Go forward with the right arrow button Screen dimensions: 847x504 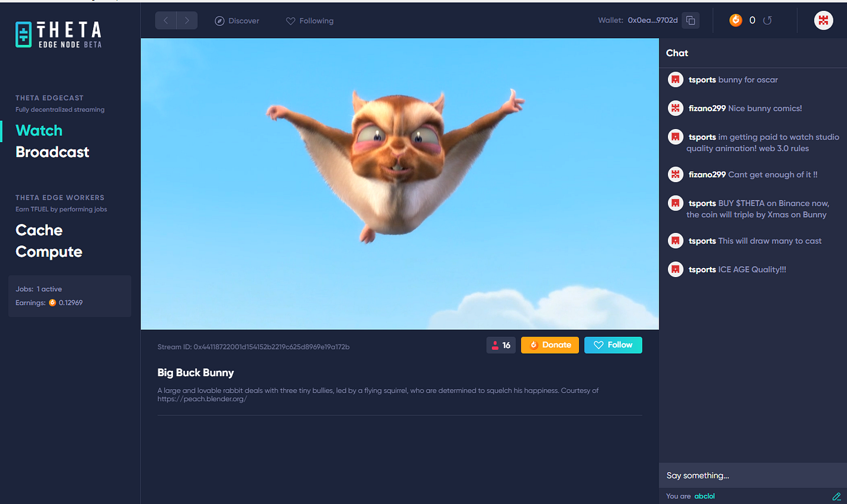[x=187, y=21]
